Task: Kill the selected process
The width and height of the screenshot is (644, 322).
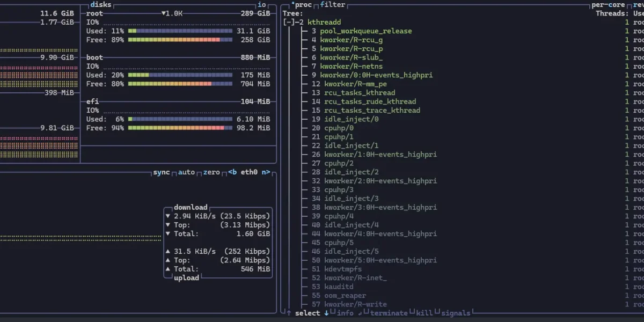Action: [425, 313]
